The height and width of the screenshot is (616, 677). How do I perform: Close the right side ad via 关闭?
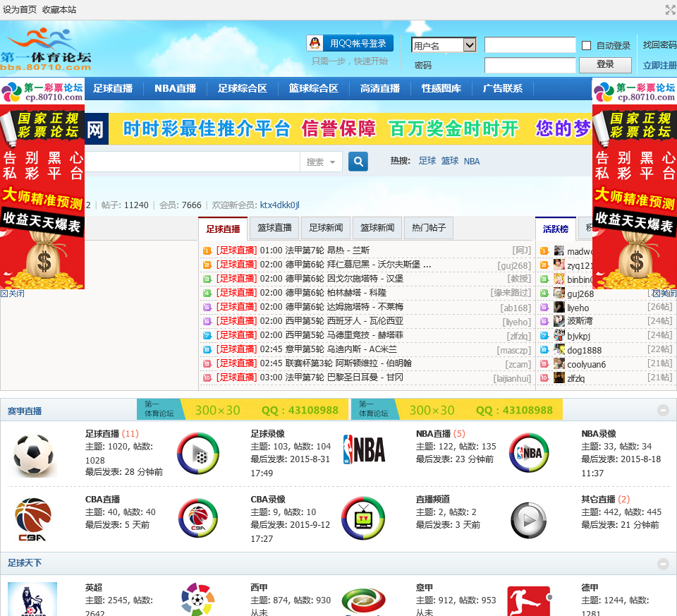[x=664, y=294]
